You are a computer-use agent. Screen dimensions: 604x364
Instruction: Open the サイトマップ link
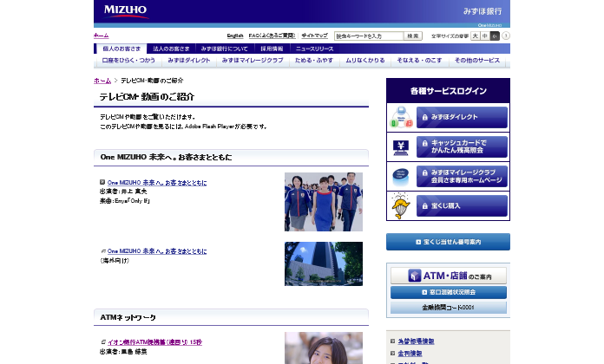[314, 36]
